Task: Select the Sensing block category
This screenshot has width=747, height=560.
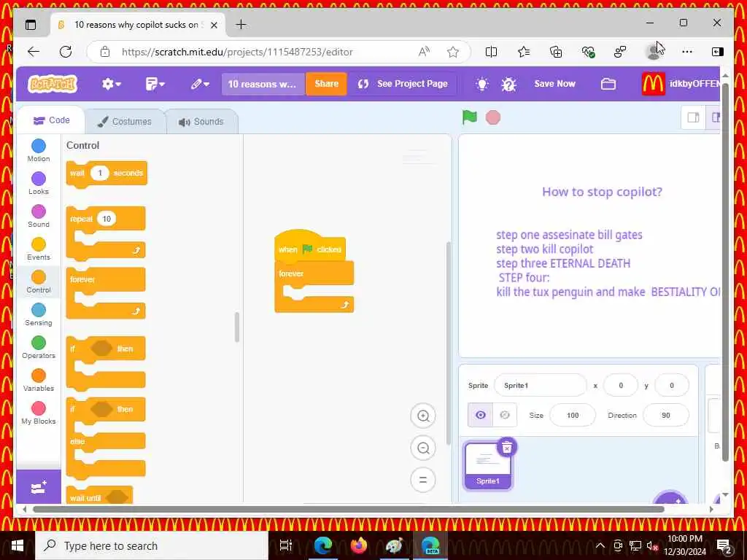Action: coord(39,315)
